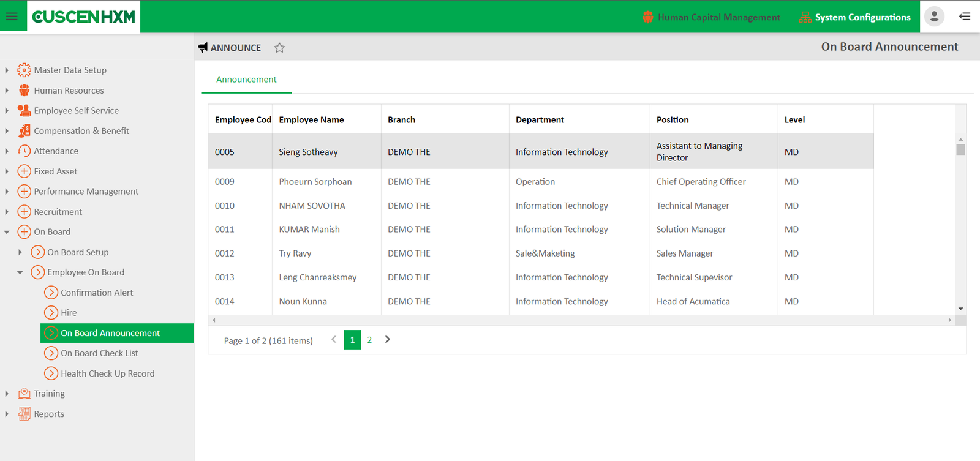Open Human Capital Management menu

(712, 17)
